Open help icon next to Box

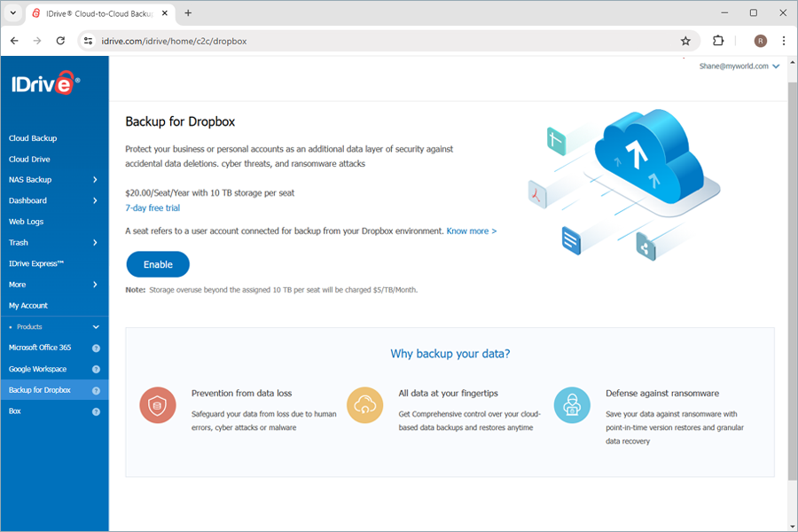96,411
